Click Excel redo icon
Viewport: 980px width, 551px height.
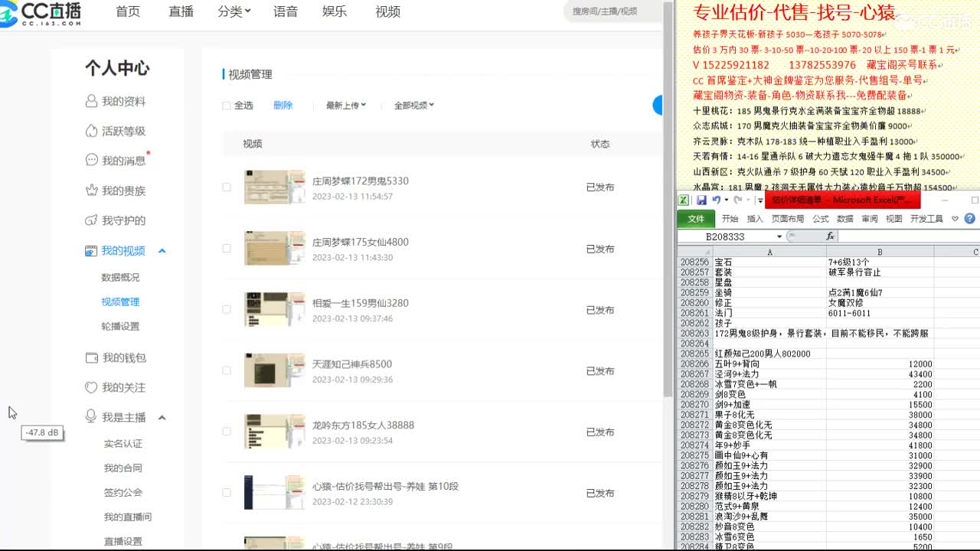tap(737, 201)
